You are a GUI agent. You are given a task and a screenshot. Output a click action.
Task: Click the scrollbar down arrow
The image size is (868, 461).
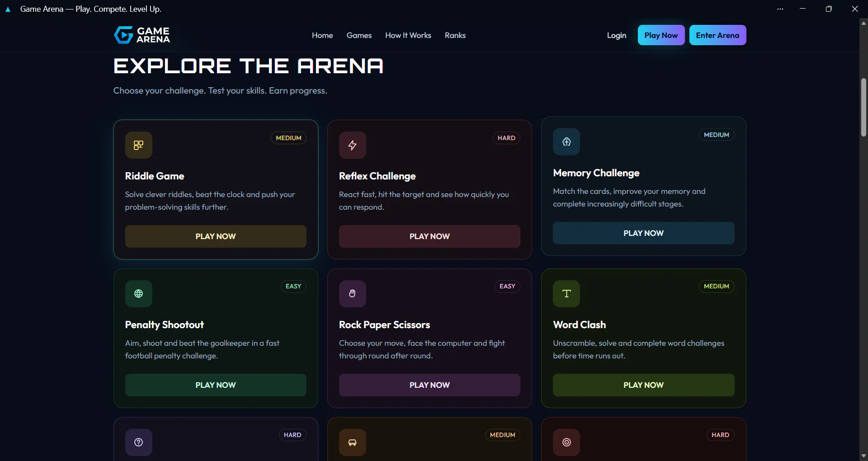click(x=863, y=456)
